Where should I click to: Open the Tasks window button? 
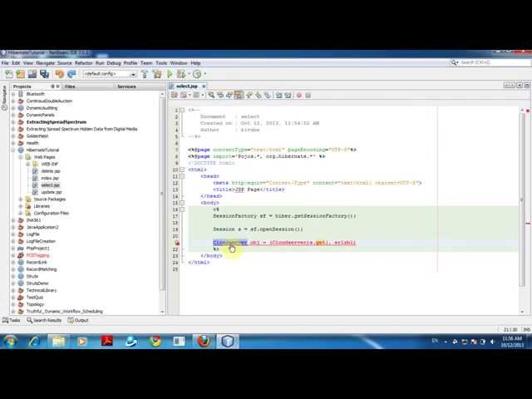[11, 320]
